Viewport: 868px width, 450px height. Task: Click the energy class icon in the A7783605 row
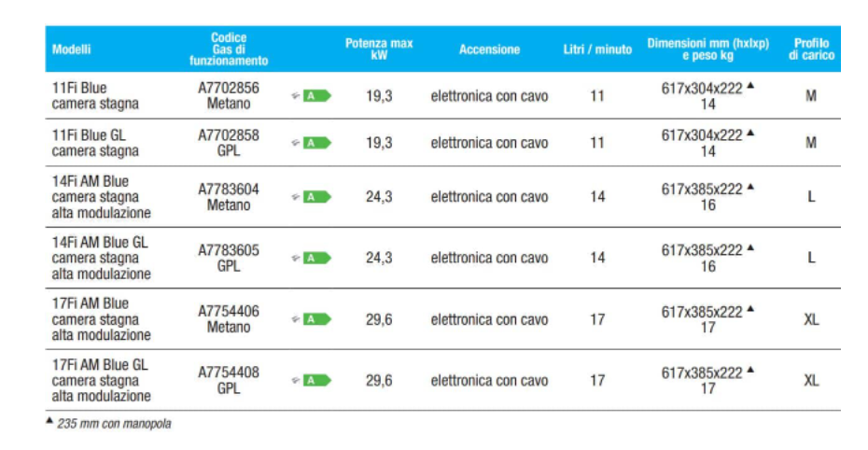click(x=315, y=259)
